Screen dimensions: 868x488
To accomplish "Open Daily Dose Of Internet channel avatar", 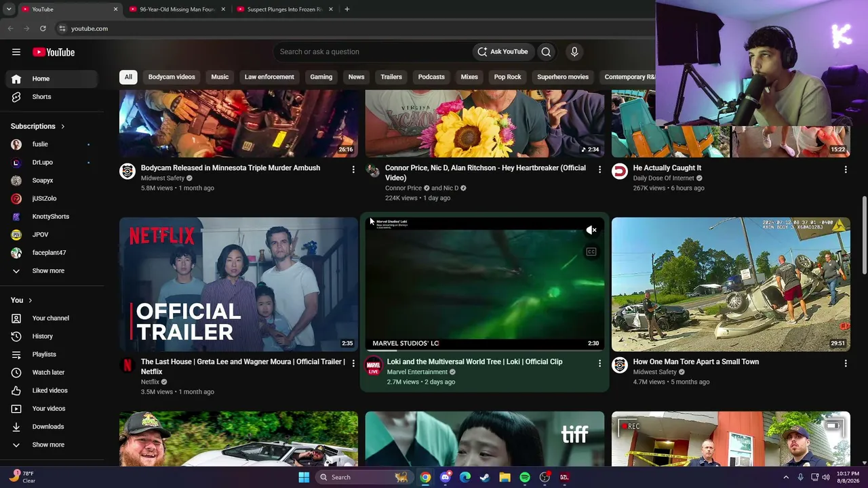I will click(620, 171).
